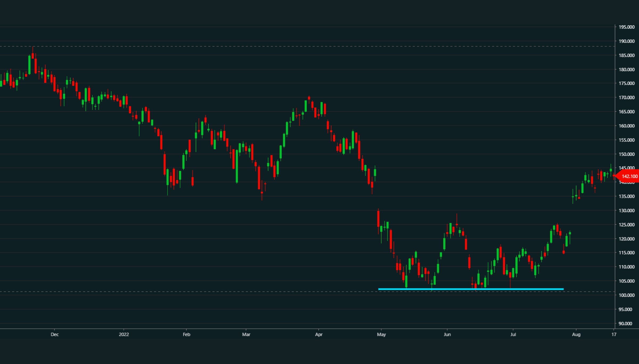Click the 115.000 price axis label
639x364 pixels.
click(x=626, y=253)
